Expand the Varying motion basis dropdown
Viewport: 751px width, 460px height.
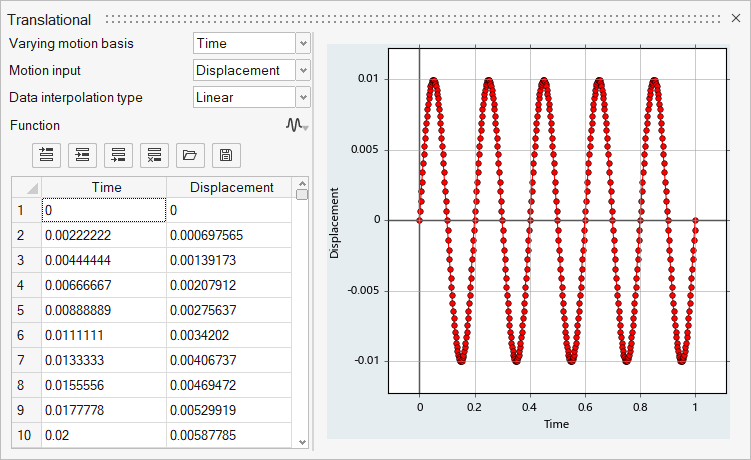pyautogui.click(x=302, y=43)
